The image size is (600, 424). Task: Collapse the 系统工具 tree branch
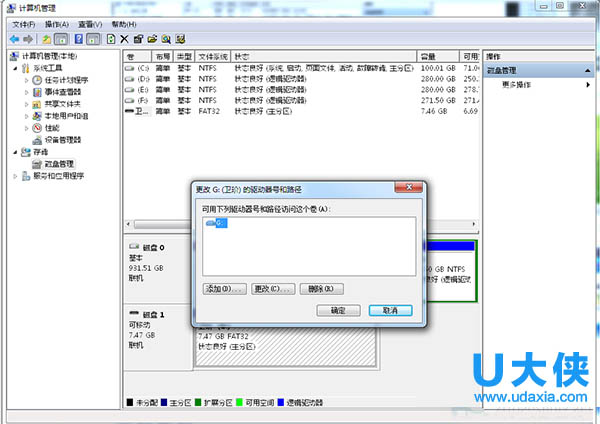coord(15,68)
